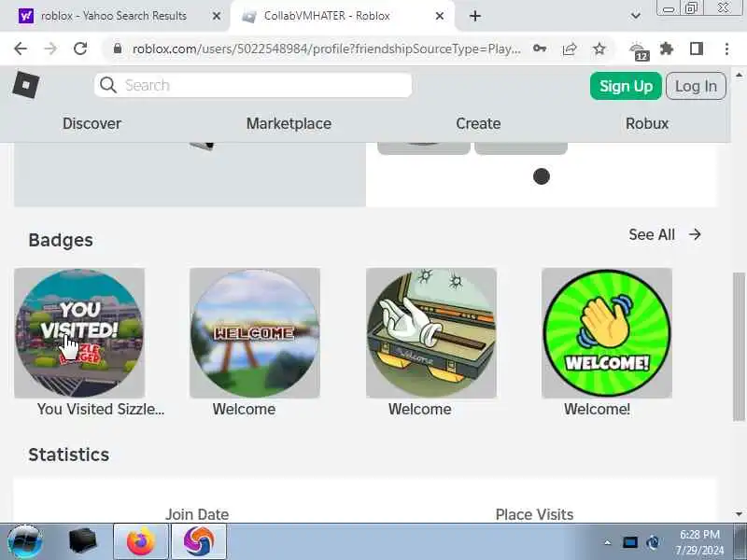Reload the current page

80,49
